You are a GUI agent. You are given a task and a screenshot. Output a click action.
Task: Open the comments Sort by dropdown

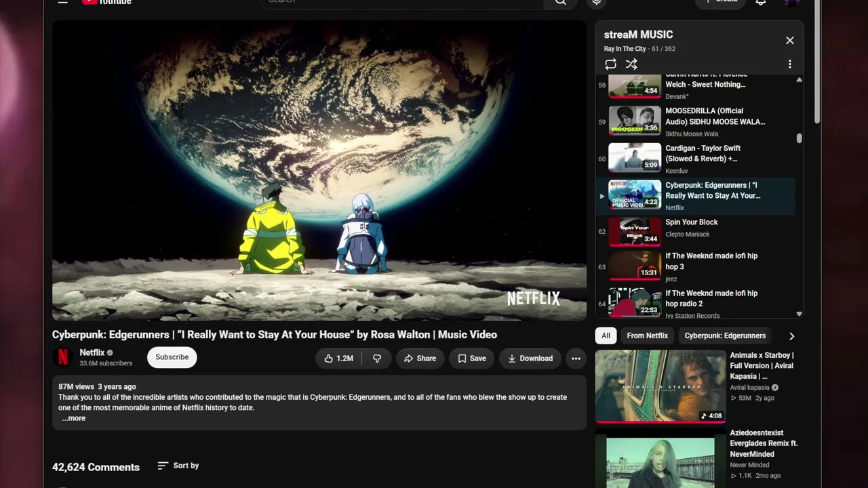[x=178, y=466]
